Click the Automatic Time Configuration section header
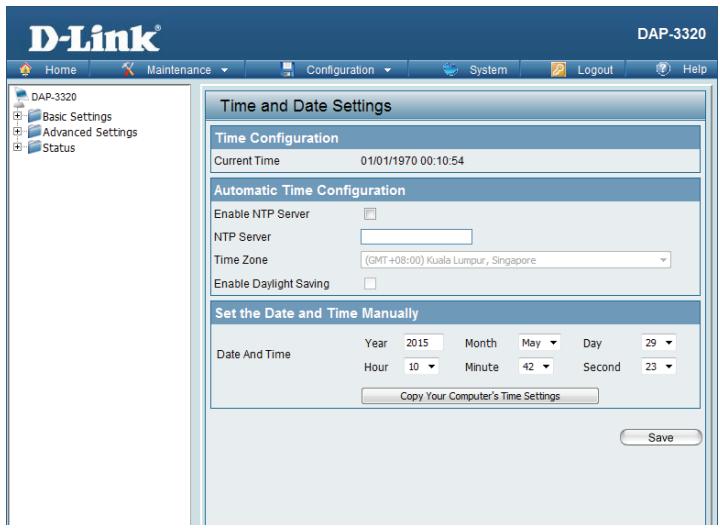 [x=456, y=190]
